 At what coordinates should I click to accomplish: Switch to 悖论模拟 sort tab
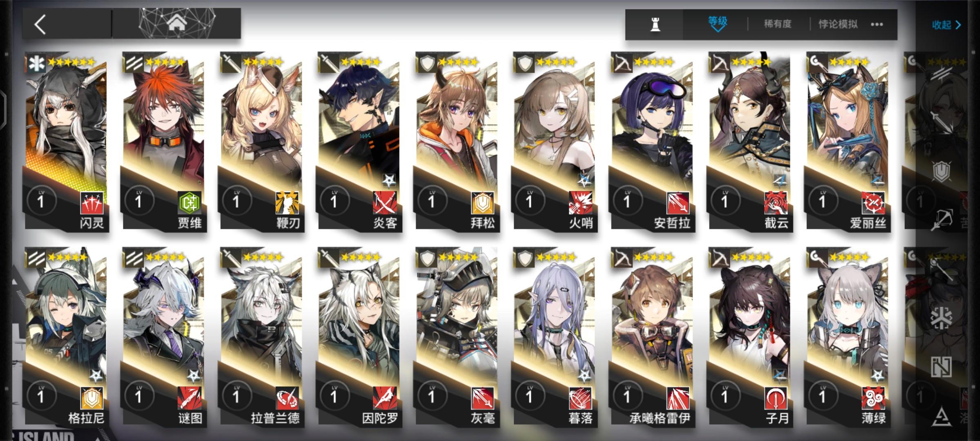(x=838, y=24)
